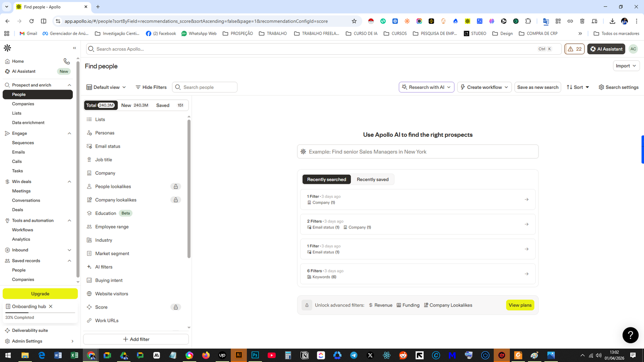Click the Apollo logo icon
The height and width of the screenshot is (362, 644).
click(x=7, y=48)
